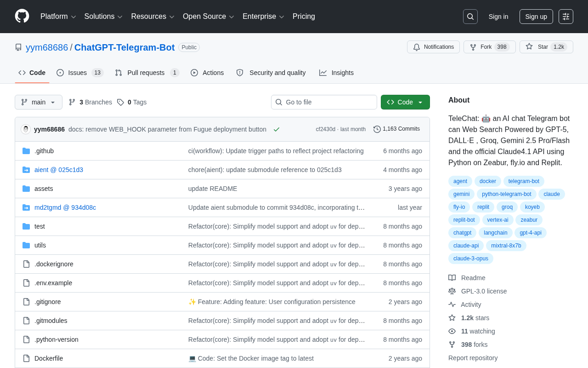Click the Sign in link
588x368 pixels.
pos(498,17)
